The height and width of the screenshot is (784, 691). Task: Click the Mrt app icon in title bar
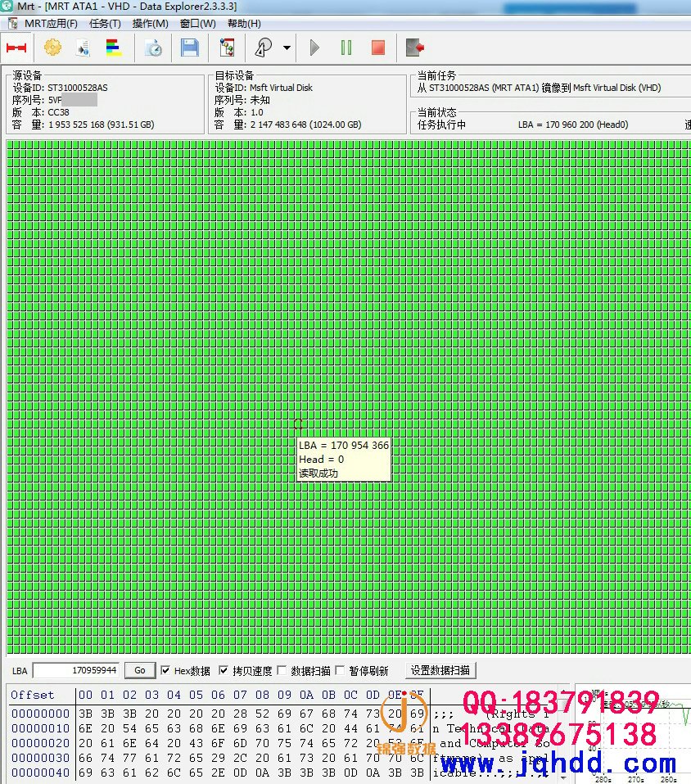[6, 6]
